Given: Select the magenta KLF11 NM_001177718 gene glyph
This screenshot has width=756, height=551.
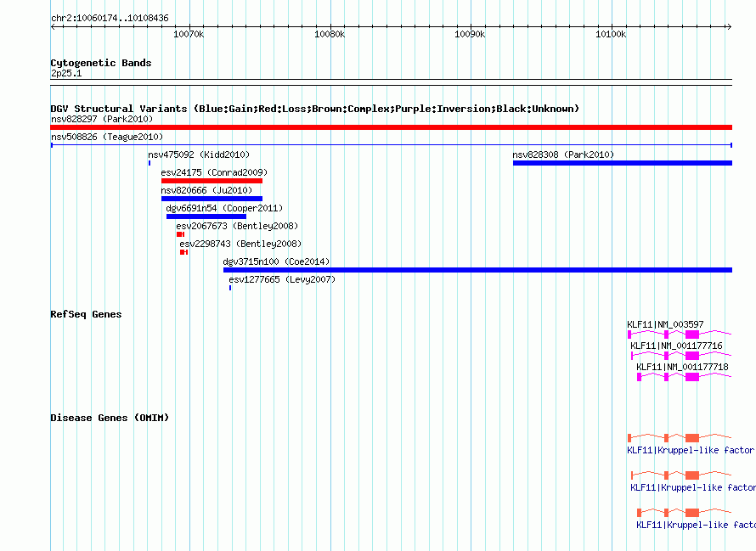Looking at the screenshot, I should point(684,376).
